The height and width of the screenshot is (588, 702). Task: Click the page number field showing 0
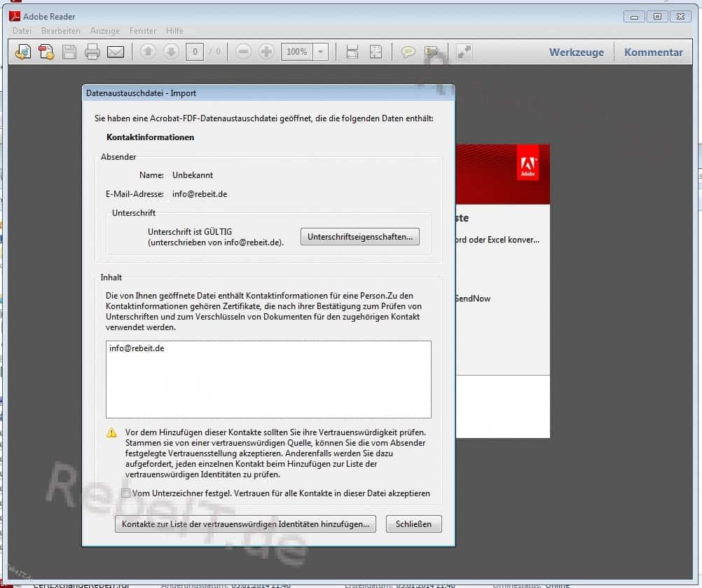[195, 52]
